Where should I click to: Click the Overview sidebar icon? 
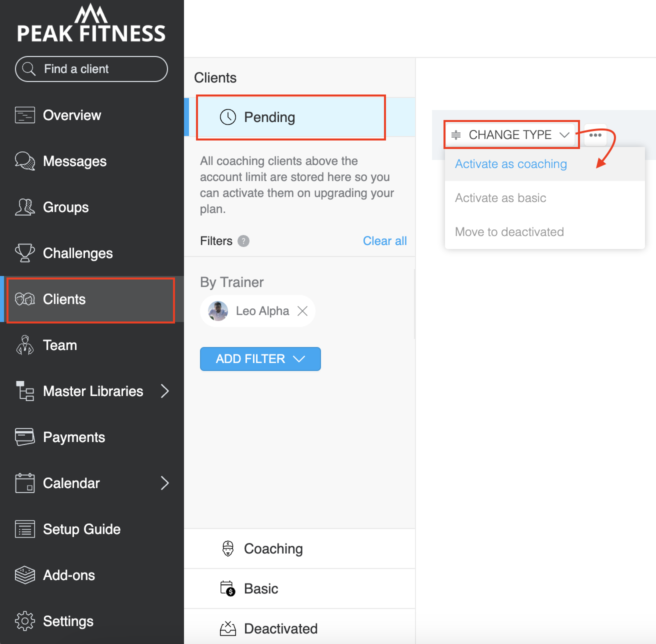pos(25,115)
